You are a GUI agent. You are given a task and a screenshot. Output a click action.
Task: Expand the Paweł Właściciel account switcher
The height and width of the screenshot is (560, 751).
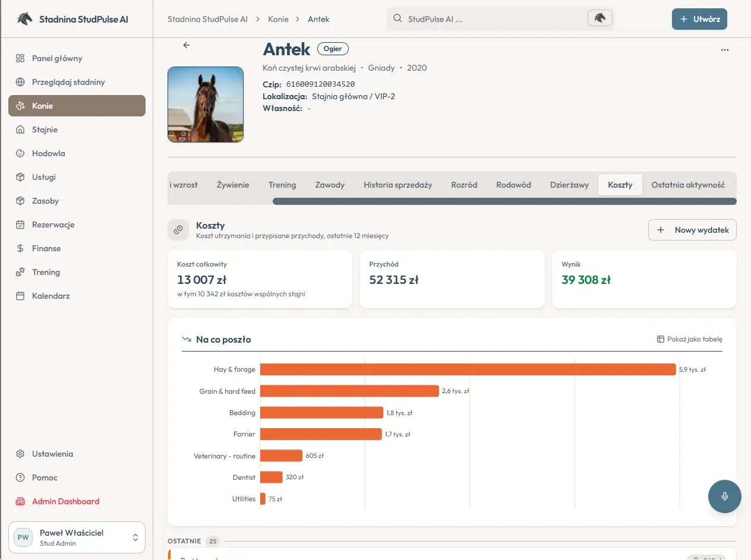(x=77, y=537)
